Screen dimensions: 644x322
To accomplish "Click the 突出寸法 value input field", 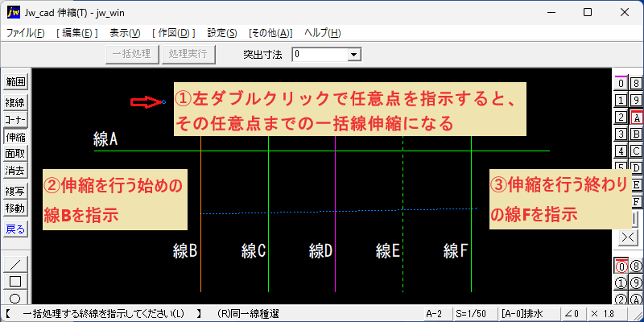I will pyautogui.click(x=320, y=54).
